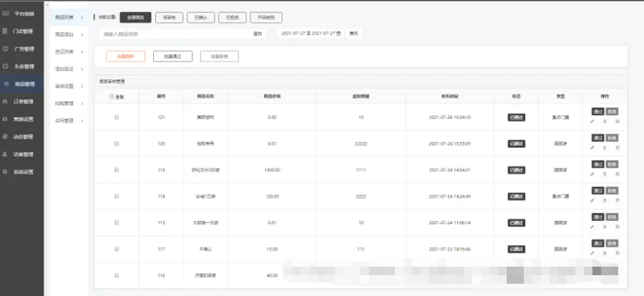644x296 pixels.
Task: Click the 订单管理 sidebar icon
Action: (6, 102)
